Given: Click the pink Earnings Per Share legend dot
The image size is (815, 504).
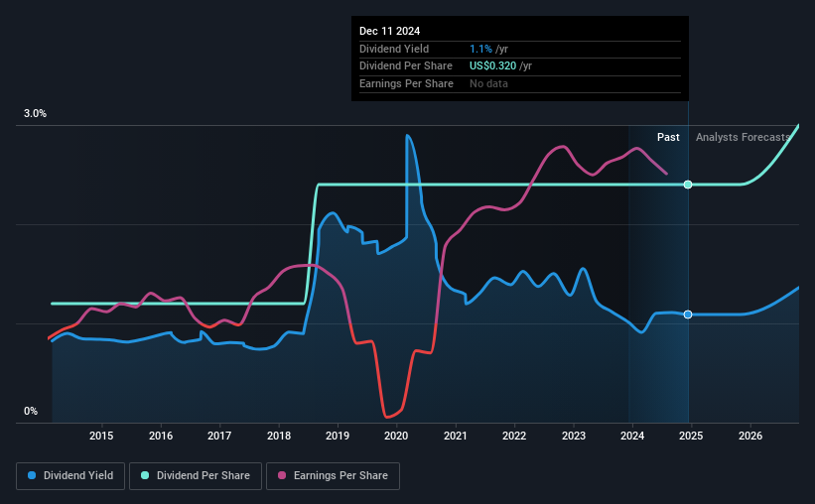Looking at the screenshot, I should pyautogui.click(x=282, y=475).
